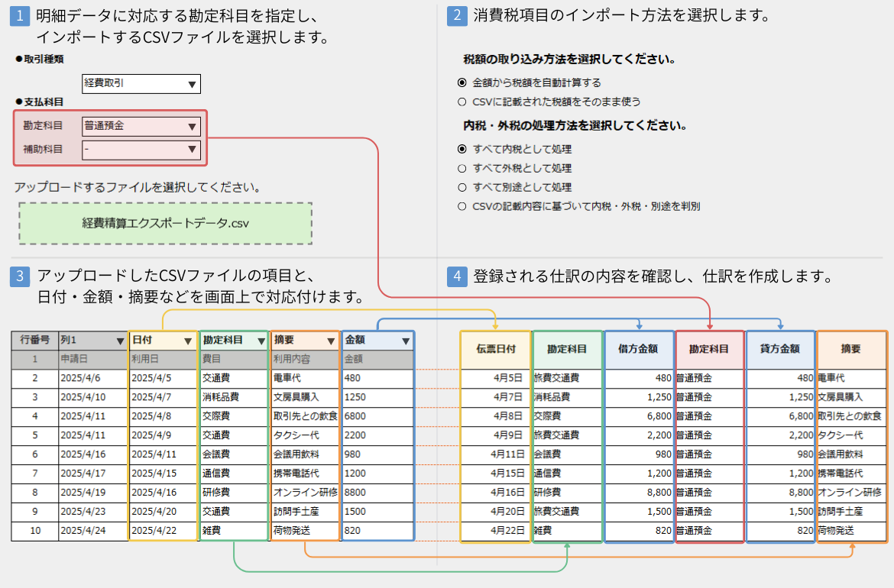Click the step 1 number badge
This screenshot has width=894, height=588.
(x=20, y=17)
